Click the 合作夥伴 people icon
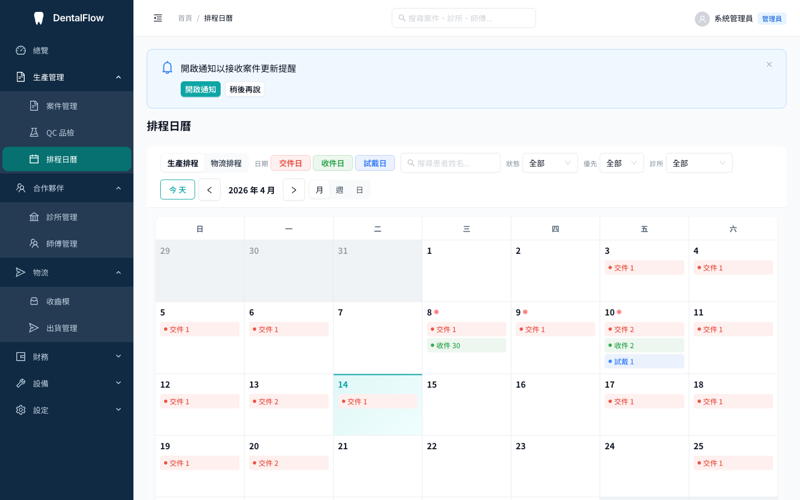Viewport: 800px width, 500px height. tap(20, 188)
